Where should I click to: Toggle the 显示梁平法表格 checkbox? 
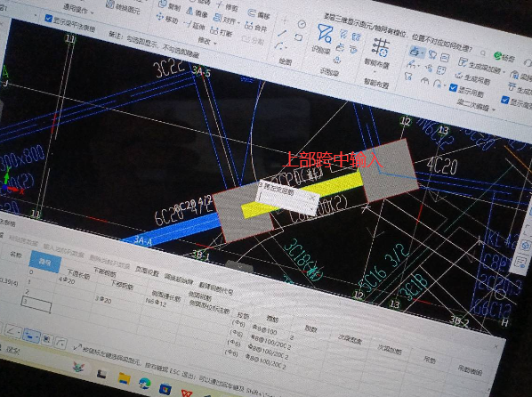coord(49,19)
